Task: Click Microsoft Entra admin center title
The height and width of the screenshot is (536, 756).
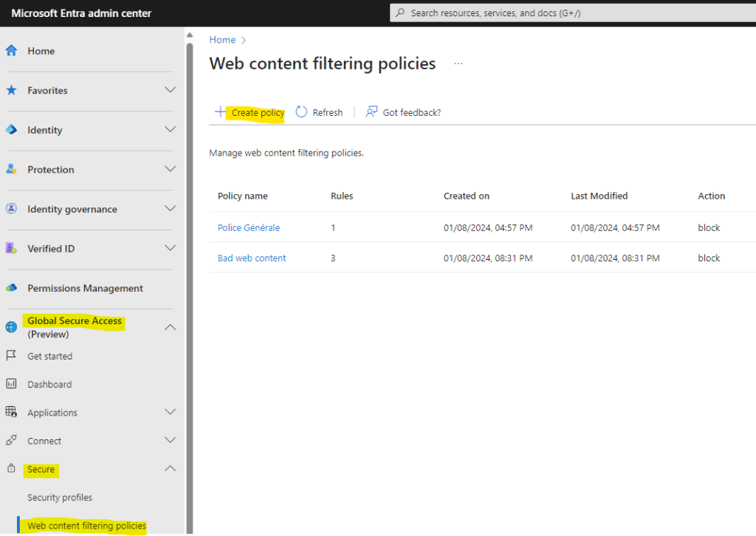Action: coord(81,13)
